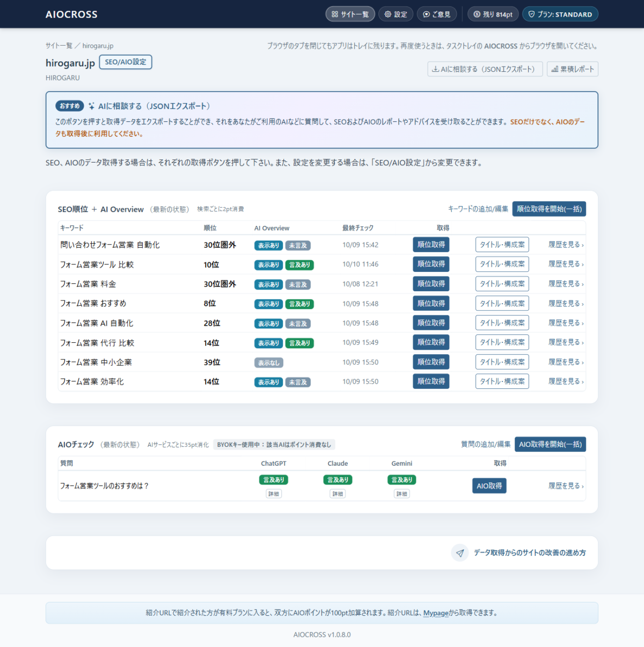The image size is (644, 647).
Task: Click 順位取得 for フォーム営業 効率化
Action: (431, 381)
